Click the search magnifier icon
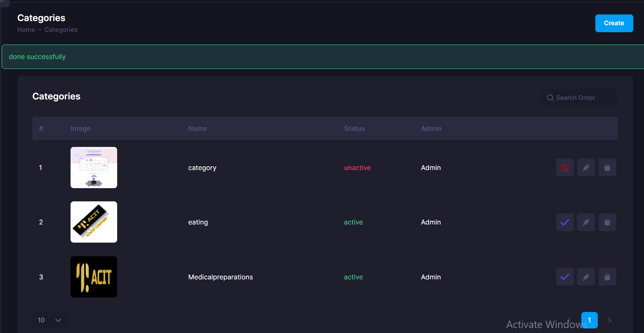This screenshot has width=644, height=333. point(550,98)
